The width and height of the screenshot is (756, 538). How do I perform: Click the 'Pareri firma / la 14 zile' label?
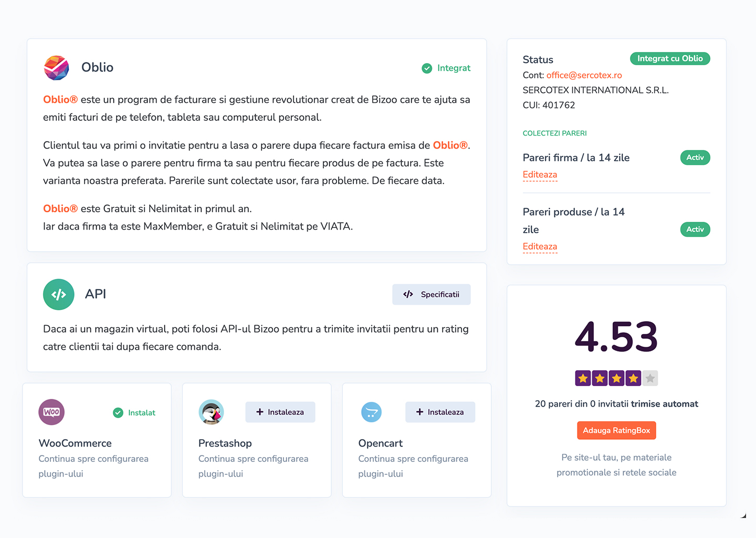[x=576, y=158]
